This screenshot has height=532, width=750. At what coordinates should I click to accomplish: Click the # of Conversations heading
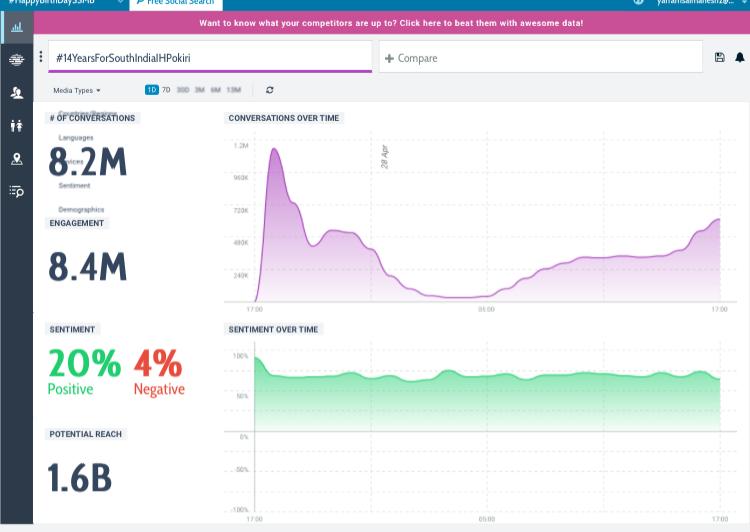pos(92,118)
